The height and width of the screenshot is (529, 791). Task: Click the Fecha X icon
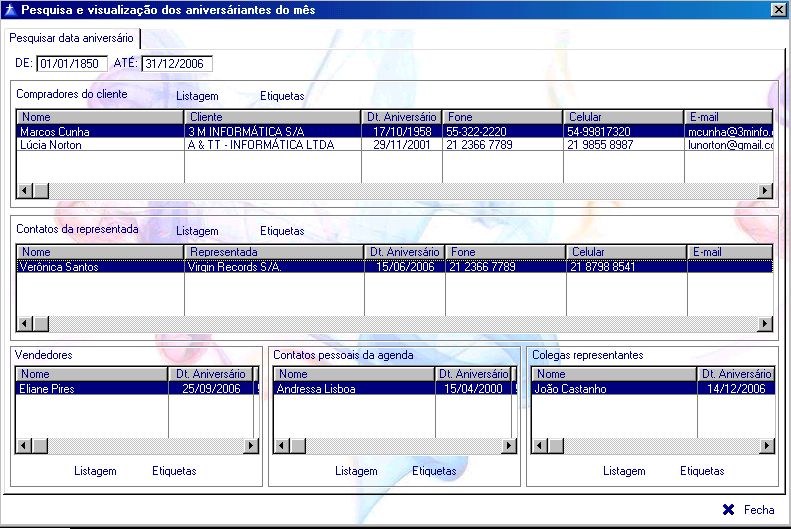click(728, 510)
